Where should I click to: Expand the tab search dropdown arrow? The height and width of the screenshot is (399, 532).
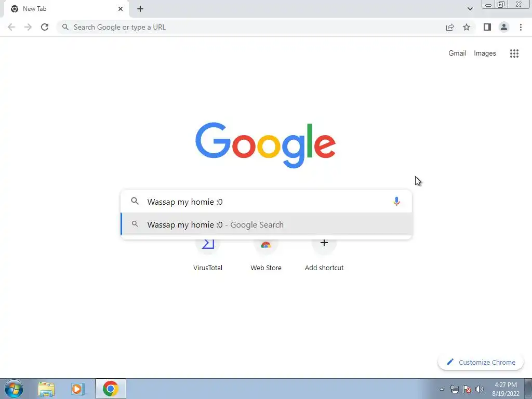[x=470, y=9]
